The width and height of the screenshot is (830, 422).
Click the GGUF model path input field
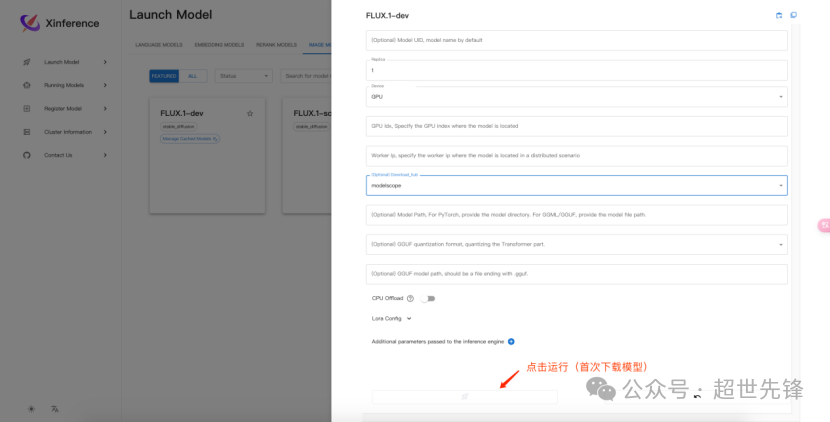[576, 274]
